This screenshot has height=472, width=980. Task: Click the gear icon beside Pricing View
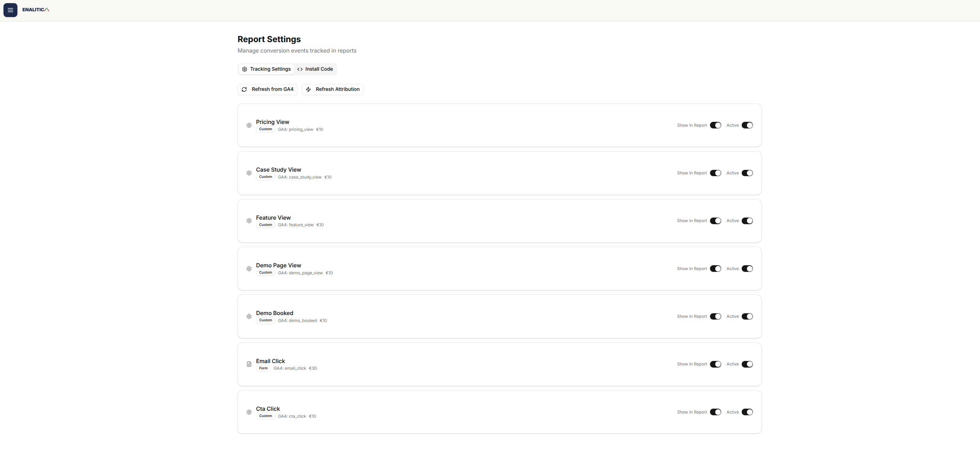tap(249, 125)
